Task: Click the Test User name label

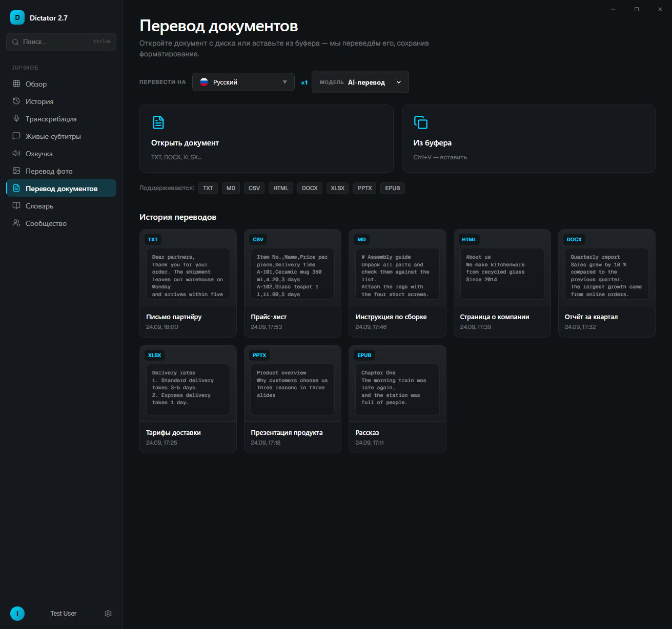Action: (64, 614)
